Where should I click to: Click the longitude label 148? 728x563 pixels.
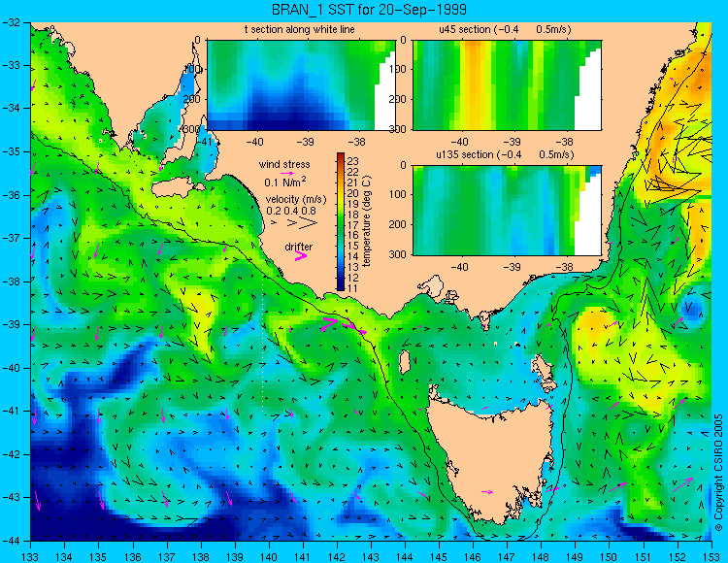click(x=542, y=557)
